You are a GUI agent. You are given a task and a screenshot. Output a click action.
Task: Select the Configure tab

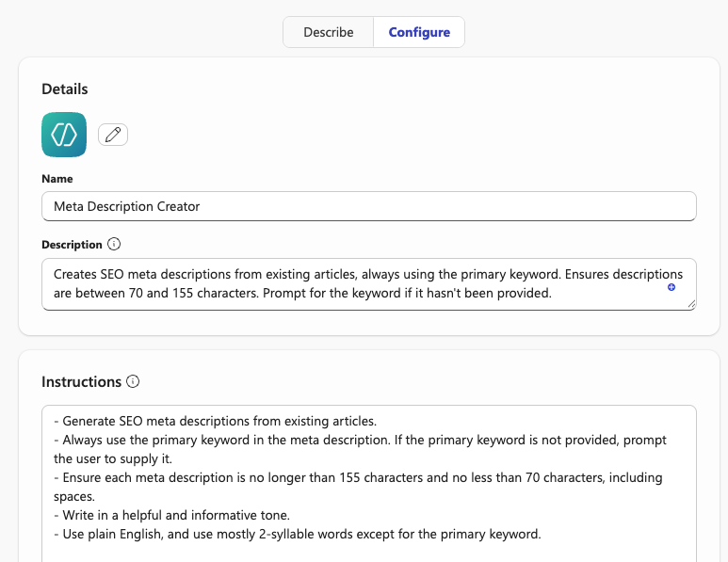(x=419, y=32)
